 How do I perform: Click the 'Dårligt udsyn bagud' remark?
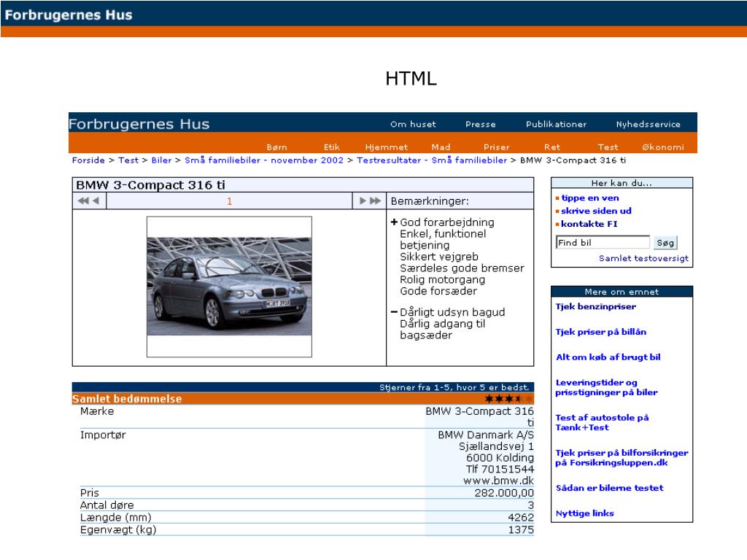pyautogui.click(x=452, y=312)
